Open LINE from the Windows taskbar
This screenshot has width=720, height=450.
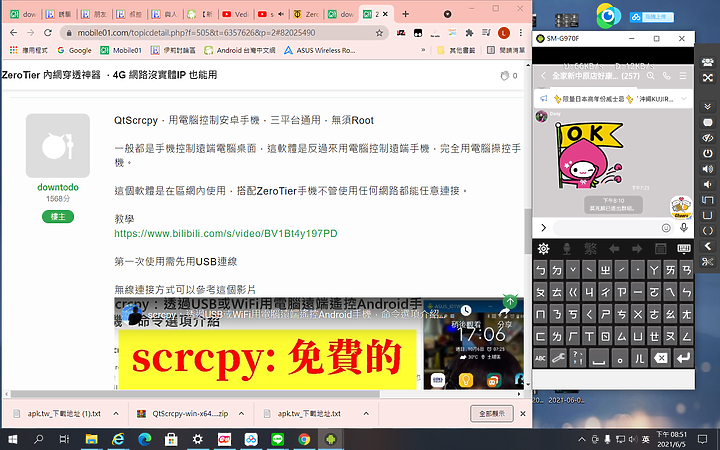[277, 439]
